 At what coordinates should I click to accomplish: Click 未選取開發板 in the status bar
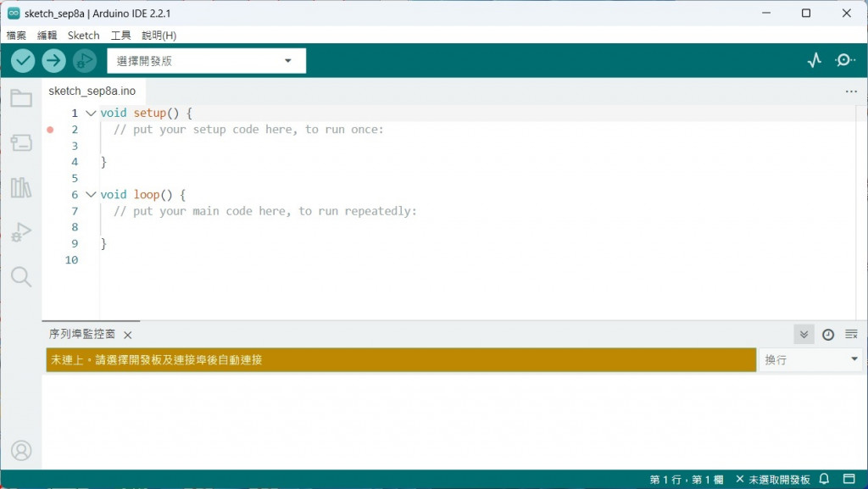point(773,480)
